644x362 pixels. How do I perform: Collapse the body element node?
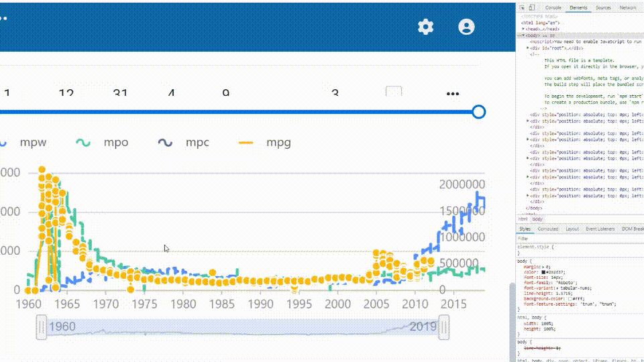click(x=523, y=36)
